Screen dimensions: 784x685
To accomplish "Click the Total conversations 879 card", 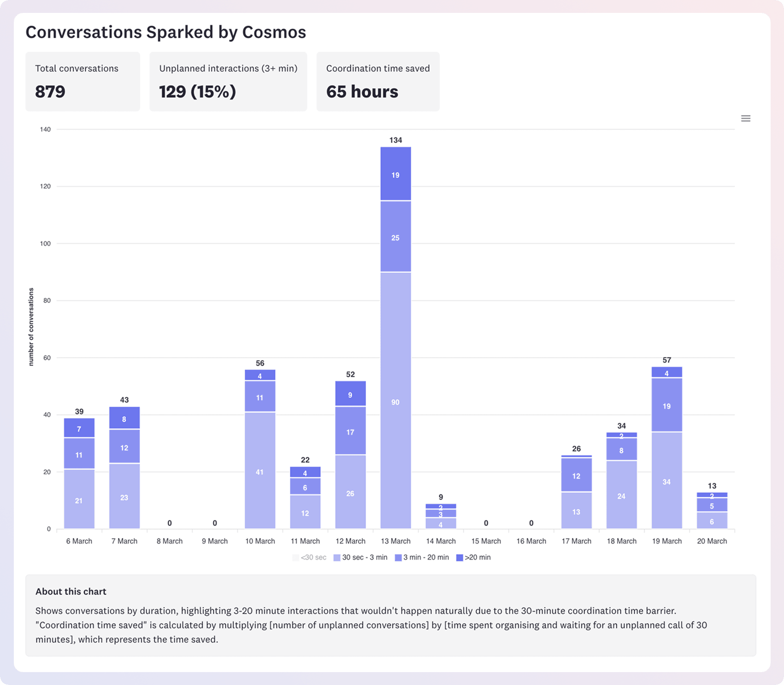I will (83, 82).
